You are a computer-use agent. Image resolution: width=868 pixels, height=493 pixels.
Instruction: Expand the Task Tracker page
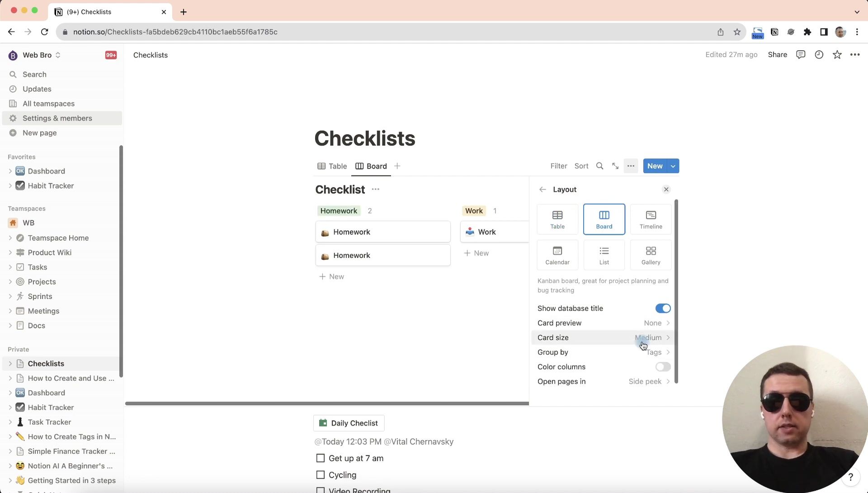pos(10,422)
